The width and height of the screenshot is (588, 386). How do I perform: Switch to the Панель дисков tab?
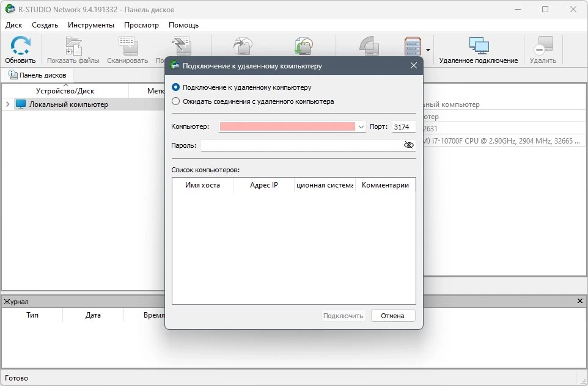37,75
